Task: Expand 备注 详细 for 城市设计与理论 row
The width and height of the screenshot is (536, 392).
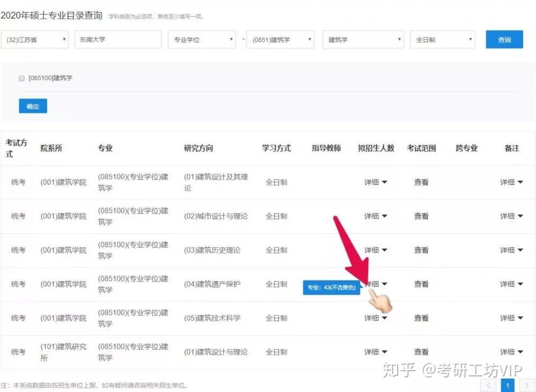Action: [x=511, y=216]
